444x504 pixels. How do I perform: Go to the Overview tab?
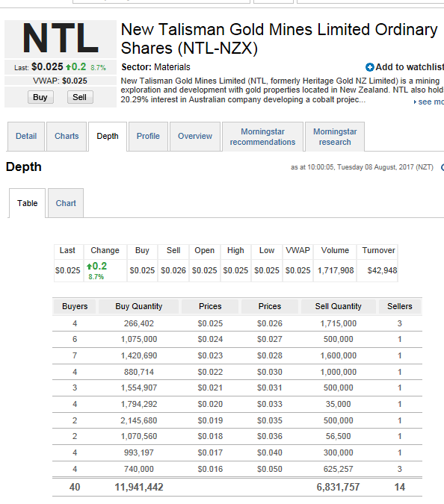(195, 137)
